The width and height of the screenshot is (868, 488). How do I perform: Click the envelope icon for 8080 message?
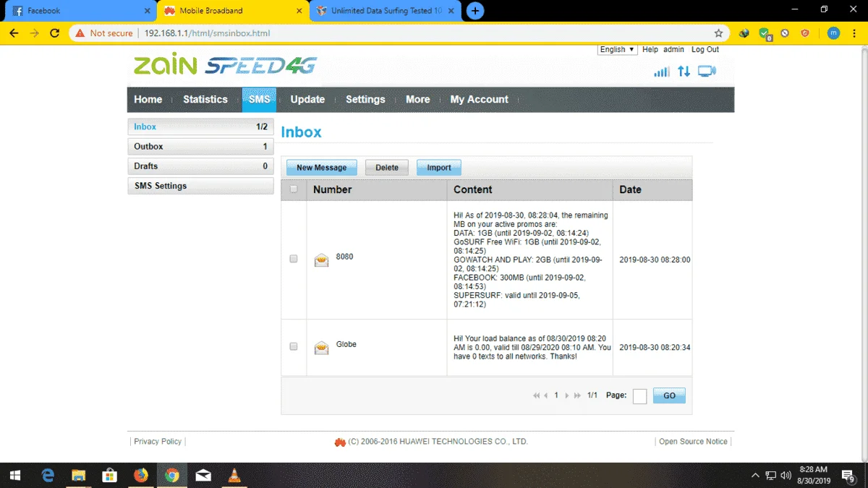(321, 260)
